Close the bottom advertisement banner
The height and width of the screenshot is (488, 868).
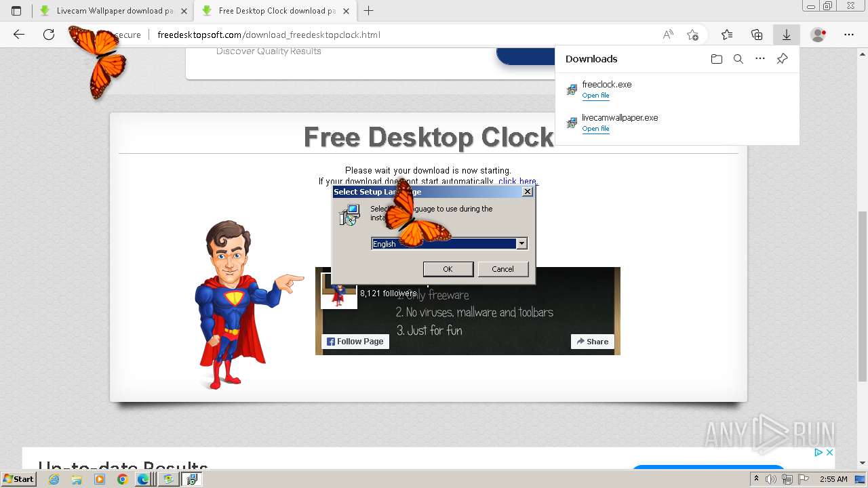(x=829, y=452)
